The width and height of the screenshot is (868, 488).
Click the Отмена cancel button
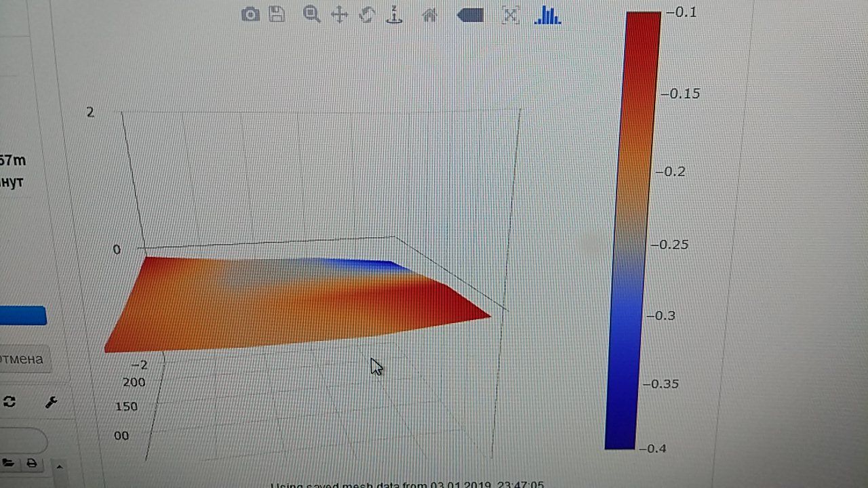click(x=24, y=359)
